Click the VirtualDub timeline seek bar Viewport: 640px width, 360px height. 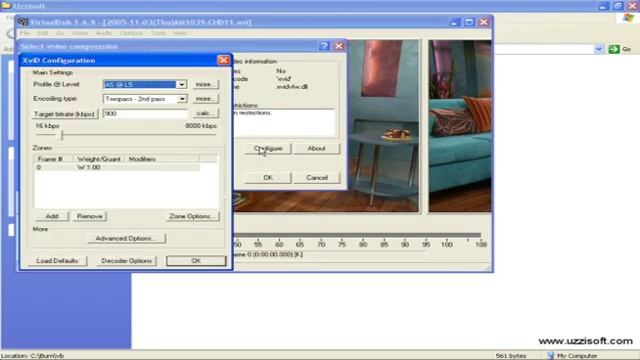pyautogui.click(x=357, y=235)
